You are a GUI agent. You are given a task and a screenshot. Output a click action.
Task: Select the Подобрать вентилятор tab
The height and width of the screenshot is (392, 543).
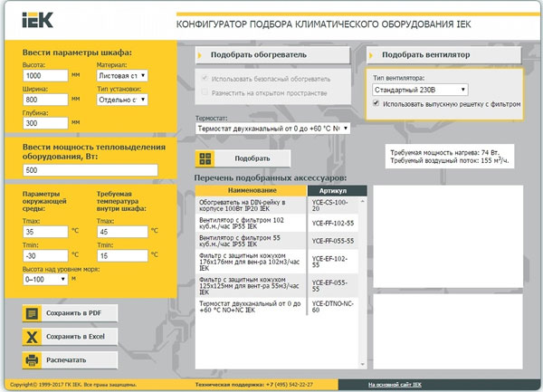444,55
